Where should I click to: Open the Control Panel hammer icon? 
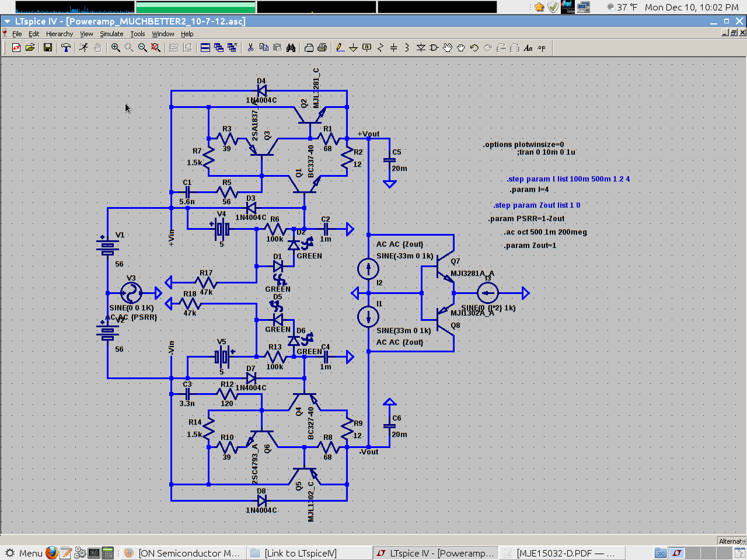[x=66, y=48]
